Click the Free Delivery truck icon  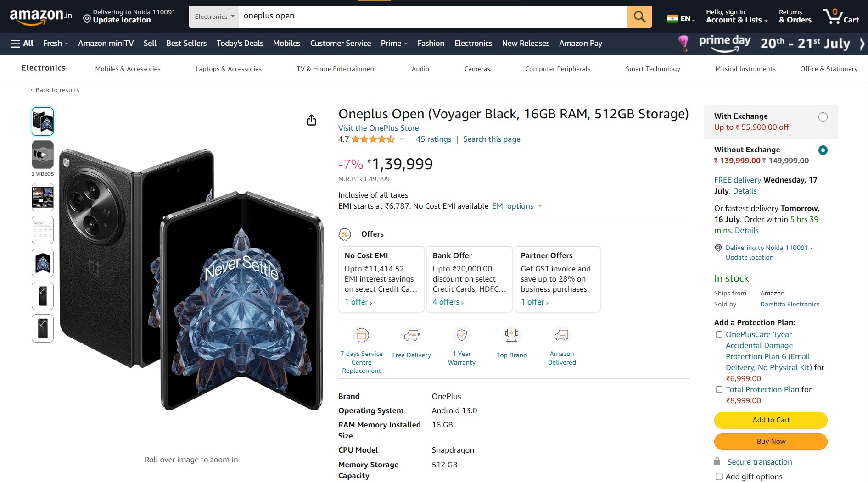tap(412, 335)
